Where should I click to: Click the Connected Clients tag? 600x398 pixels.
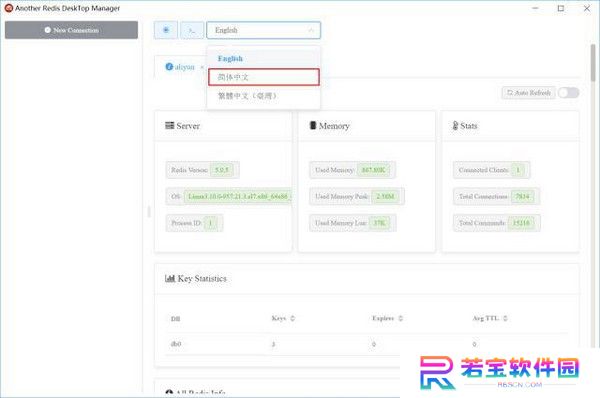pos(492,170)
